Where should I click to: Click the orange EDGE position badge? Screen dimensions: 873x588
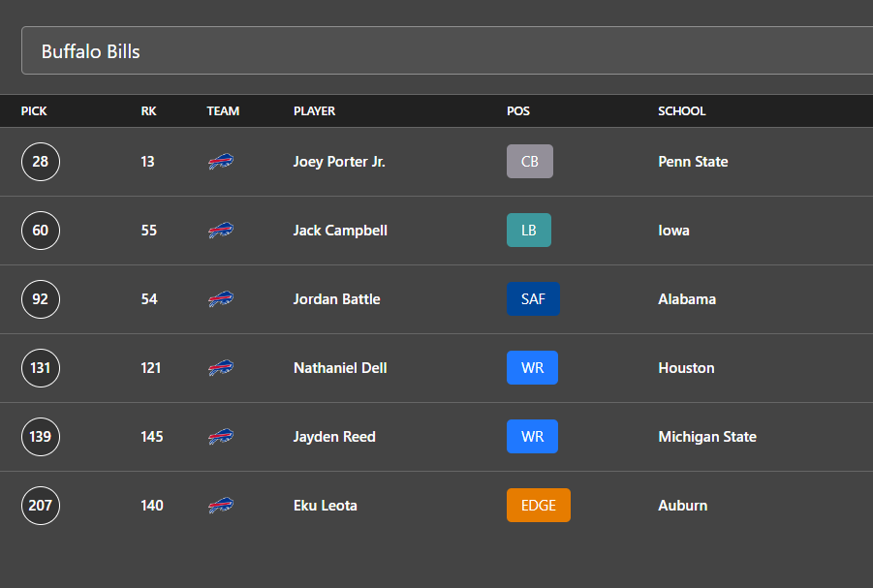[x=539, y=505]
